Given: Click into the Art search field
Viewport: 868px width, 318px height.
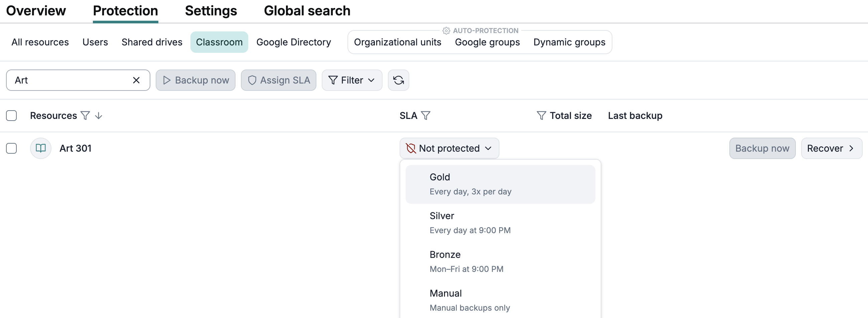Looking at the screenshot, I should tap(71, 80).
